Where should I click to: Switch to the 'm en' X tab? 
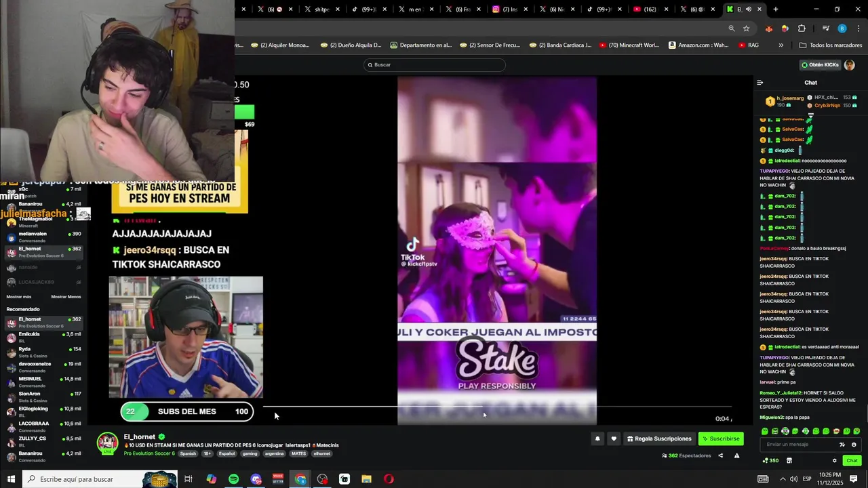(415, 9)
